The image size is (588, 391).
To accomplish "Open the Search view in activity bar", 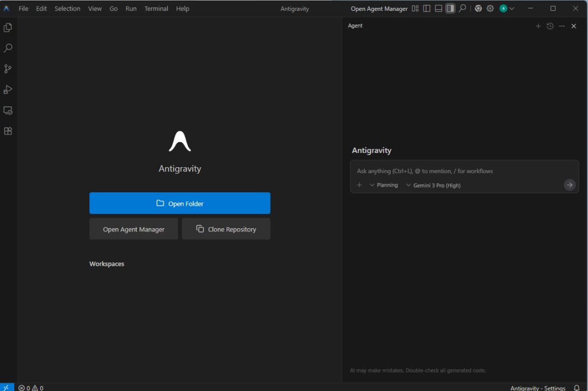I will [8, 48].
